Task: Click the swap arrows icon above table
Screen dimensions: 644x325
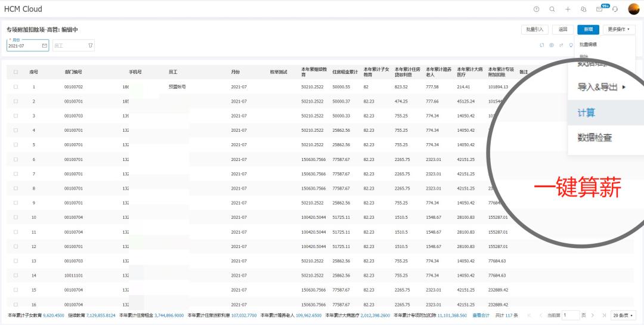Action: pos(561,45)
